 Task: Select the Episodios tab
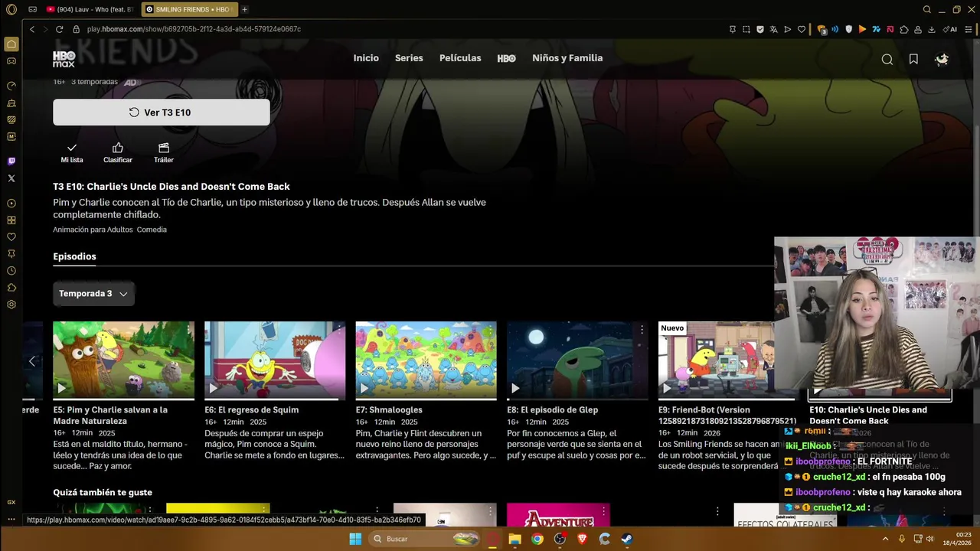[x=74, y=256]
